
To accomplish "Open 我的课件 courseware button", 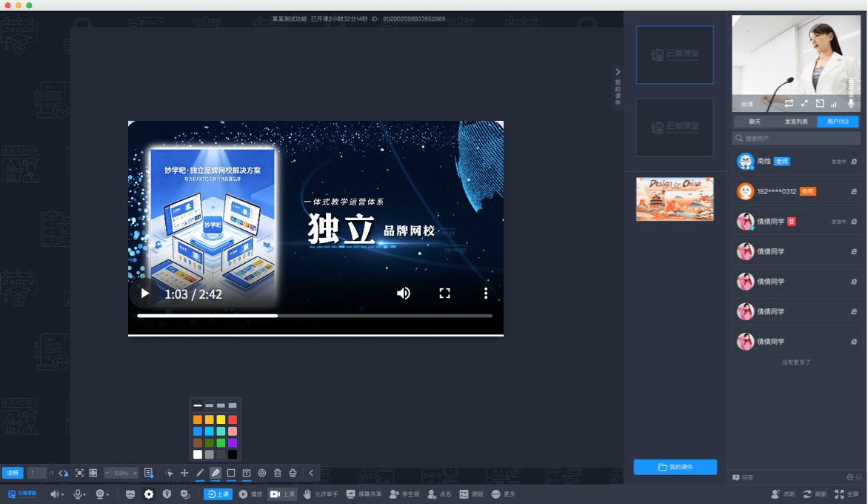I will click(x=675, y=467).
